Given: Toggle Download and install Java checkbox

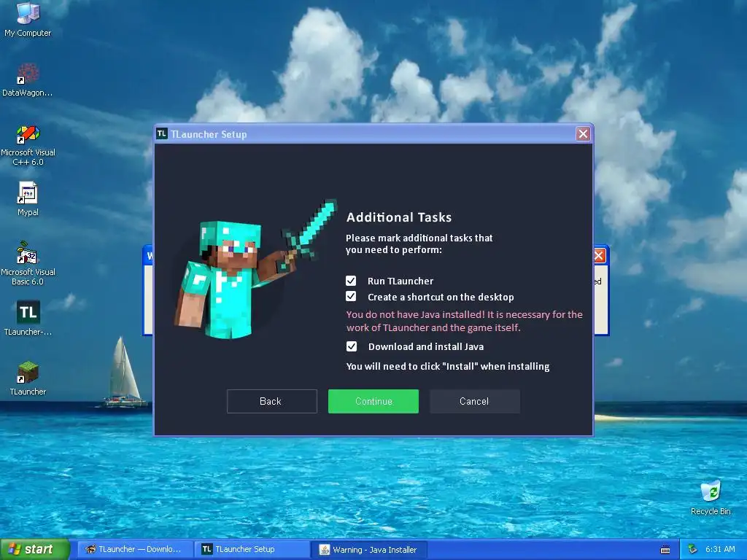Looking at the screenshot, I should (351, 346).
